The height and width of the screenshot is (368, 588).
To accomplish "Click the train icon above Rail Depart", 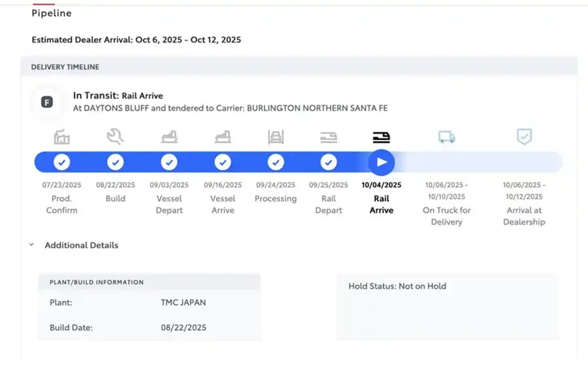I will [x=329, y=137].
